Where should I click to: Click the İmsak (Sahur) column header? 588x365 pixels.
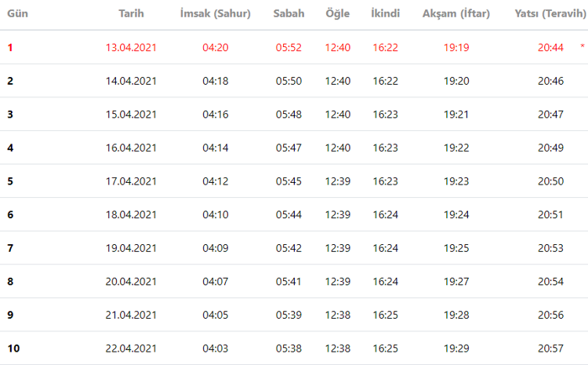(x=215, y=14)
